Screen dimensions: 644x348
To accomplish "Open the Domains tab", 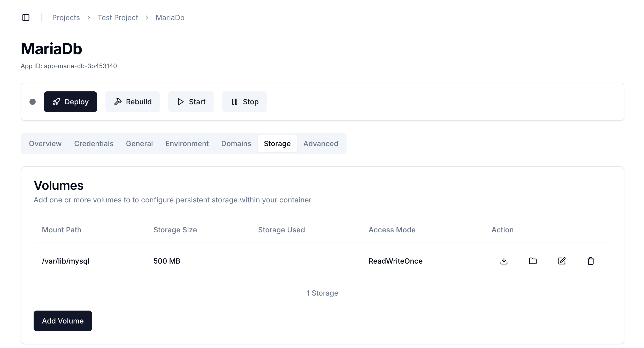I will point(236,144).
